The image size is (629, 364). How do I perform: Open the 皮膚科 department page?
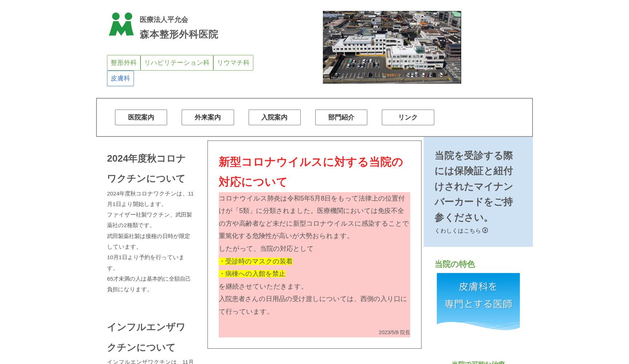[x=120, y=78]
